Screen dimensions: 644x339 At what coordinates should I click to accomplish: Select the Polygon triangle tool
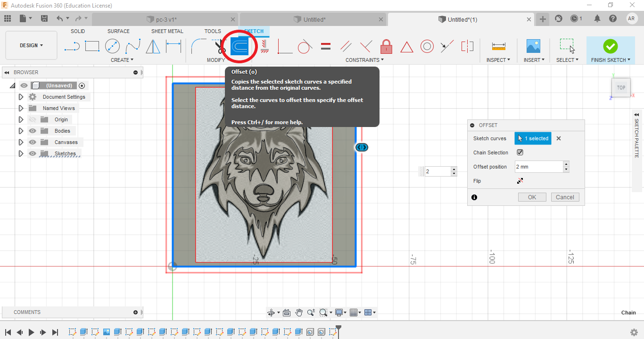tap(153, 46)
